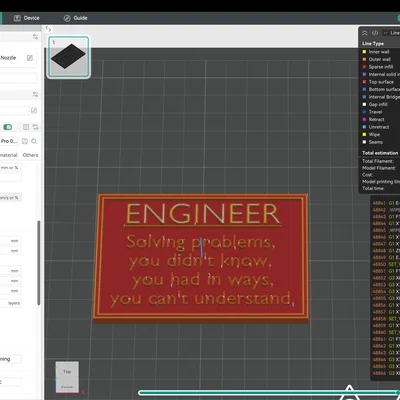The width and height of the screenshot is (400, 400).
Task: Select G-code line 48866
Action: point(386,373)
